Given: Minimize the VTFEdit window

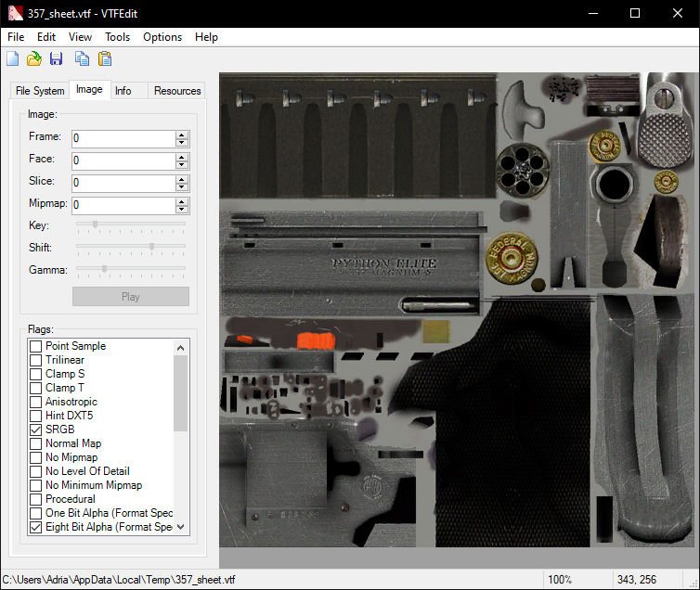Looking at the screenshot, I should [593, 13].
